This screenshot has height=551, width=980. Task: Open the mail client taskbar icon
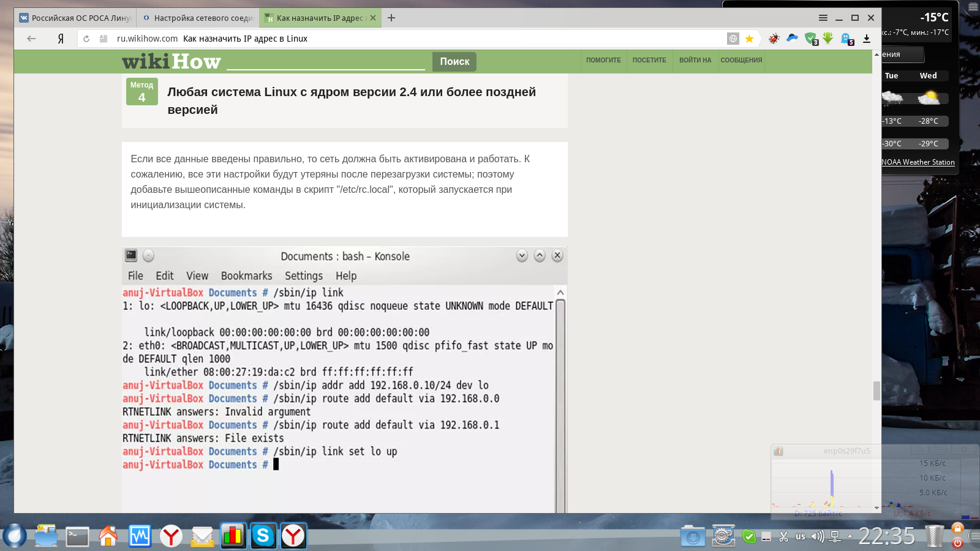202,536
